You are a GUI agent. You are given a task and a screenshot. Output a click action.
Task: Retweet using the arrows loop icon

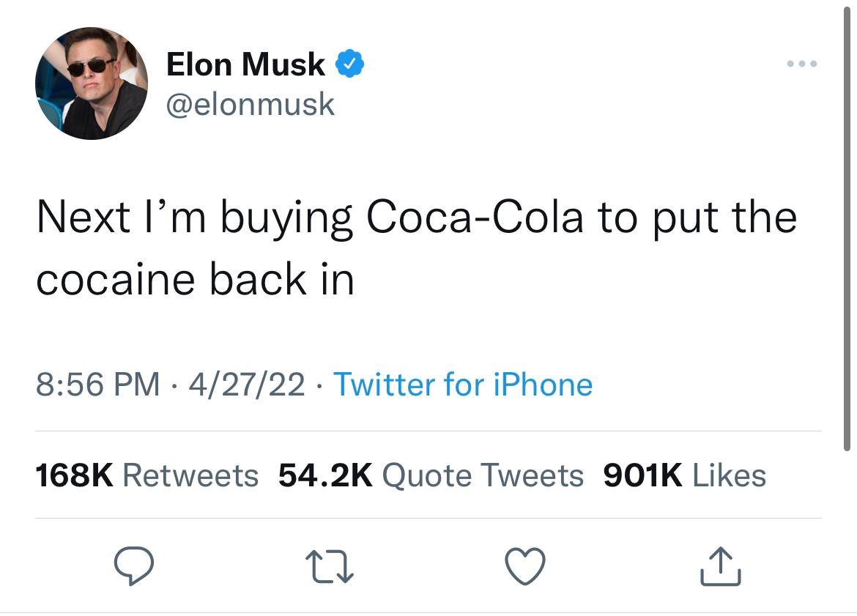[x=330, y=566]
